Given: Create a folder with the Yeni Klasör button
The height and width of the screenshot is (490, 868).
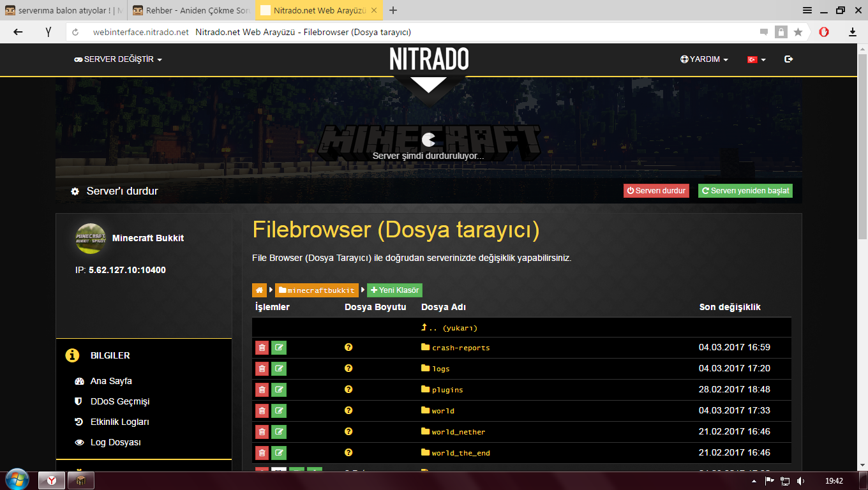Looking at the screenshot, I should click(394, 290).
